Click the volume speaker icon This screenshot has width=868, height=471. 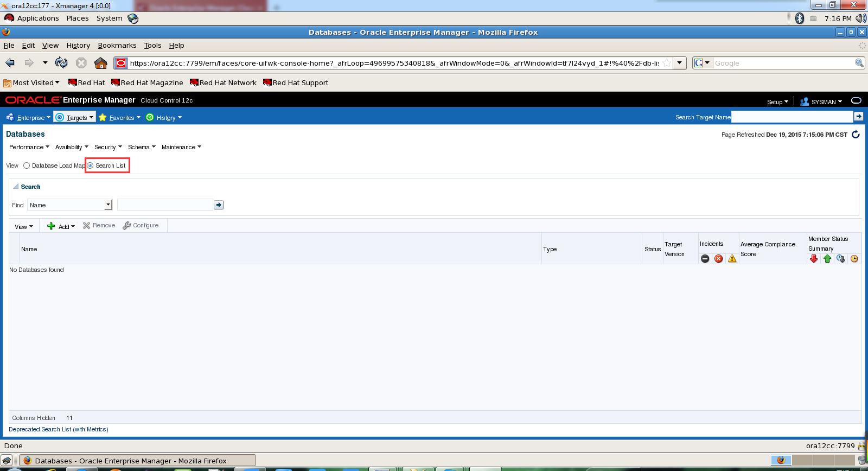click(861, 18)
